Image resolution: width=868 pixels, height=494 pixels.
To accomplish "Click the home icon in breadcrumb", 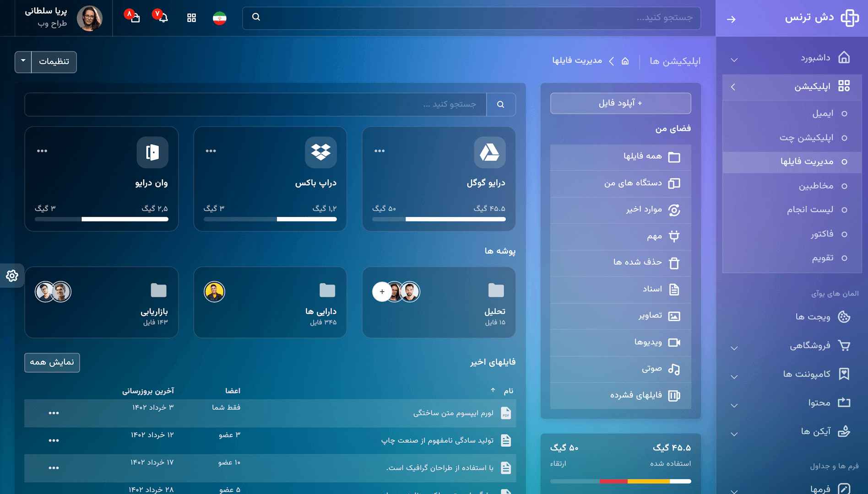I will click(625, 61).
